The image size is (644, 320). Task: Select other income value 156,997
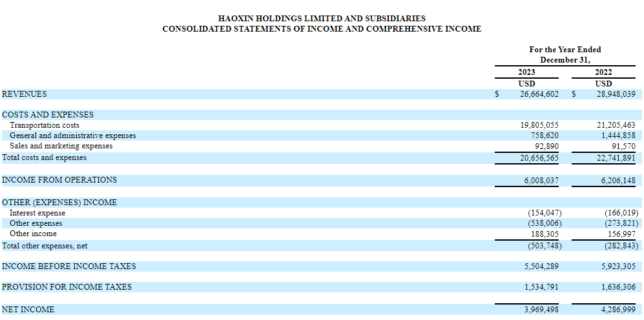[621, 234]
